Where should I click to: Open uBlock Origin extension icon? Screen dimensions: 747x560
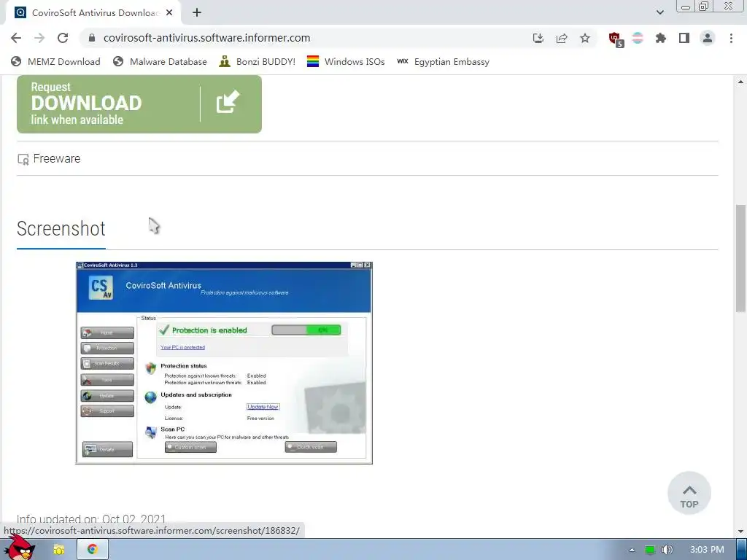pyautogui.click(x=616, y=39)
